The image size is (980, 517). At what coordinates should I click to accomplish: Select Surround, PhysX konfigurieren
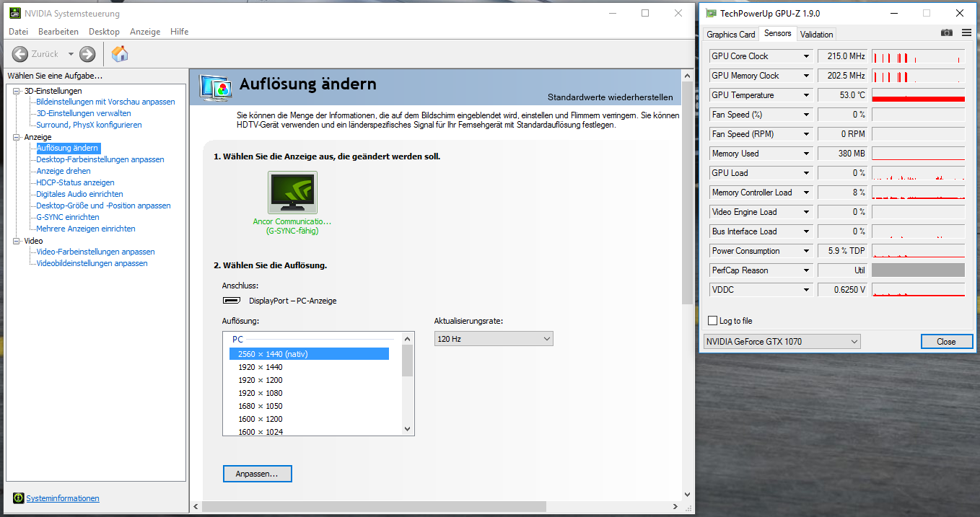click(89, 125)
